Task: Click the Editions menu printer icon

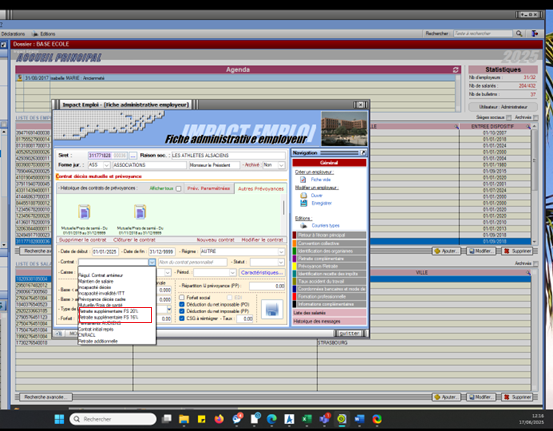Action: [x=35, y=34]
